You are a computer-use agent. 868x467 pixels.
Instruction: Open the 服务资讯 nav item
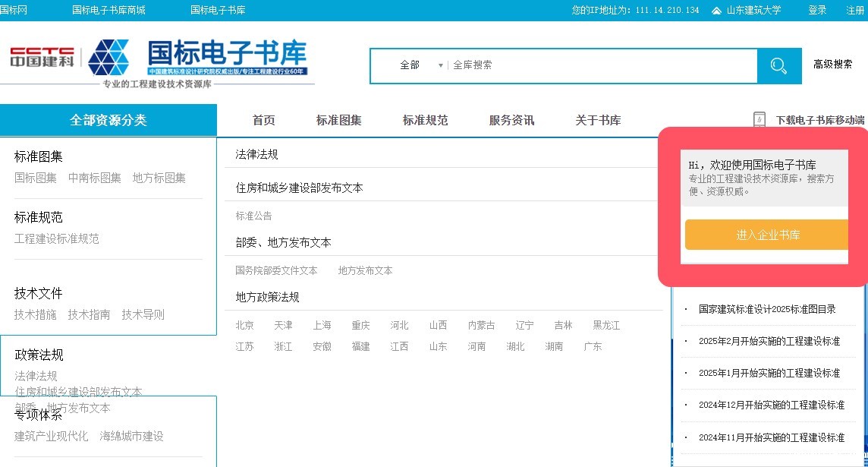(511, 120)
